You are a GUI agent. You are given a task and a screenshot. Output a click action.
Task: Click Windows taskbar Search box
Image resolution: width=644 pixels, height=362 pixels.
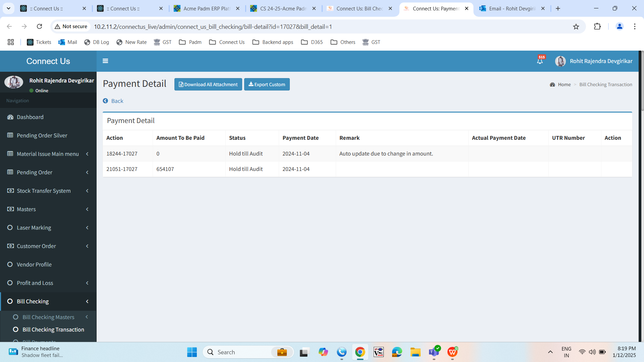tap(248, 352)
